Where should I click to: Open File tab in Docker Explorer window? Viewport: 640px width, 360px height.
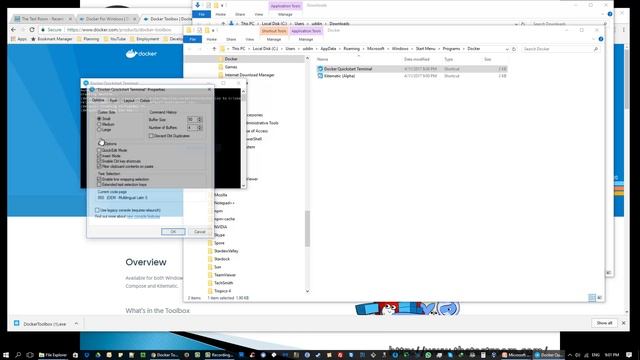coord(193,39)
